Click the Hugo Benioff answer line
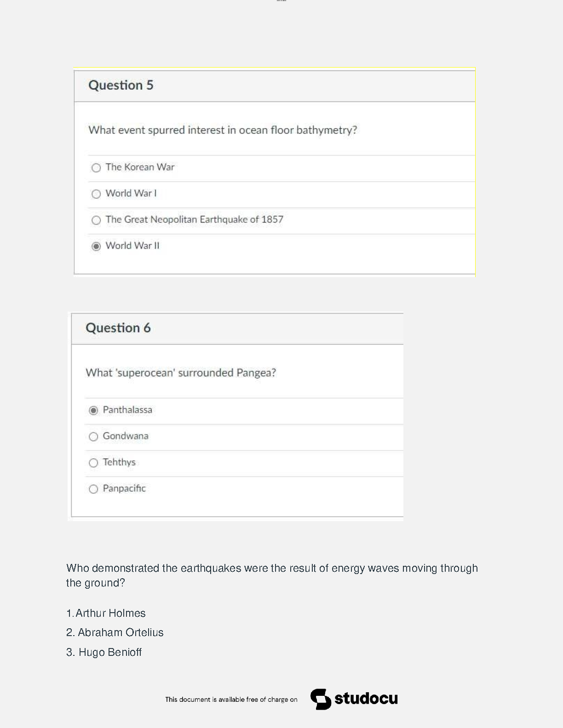563x728 pixels. pyautogui.click(x=104, y=652)
